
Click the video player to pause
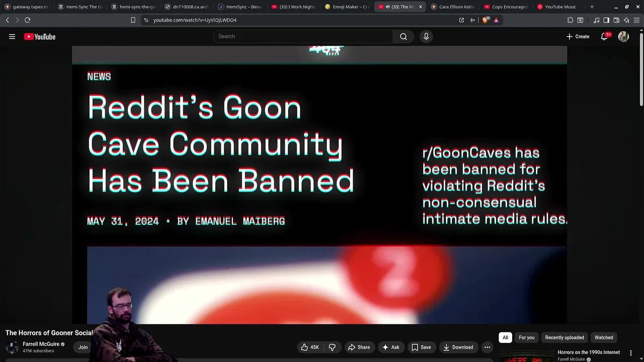coord(319,185)
